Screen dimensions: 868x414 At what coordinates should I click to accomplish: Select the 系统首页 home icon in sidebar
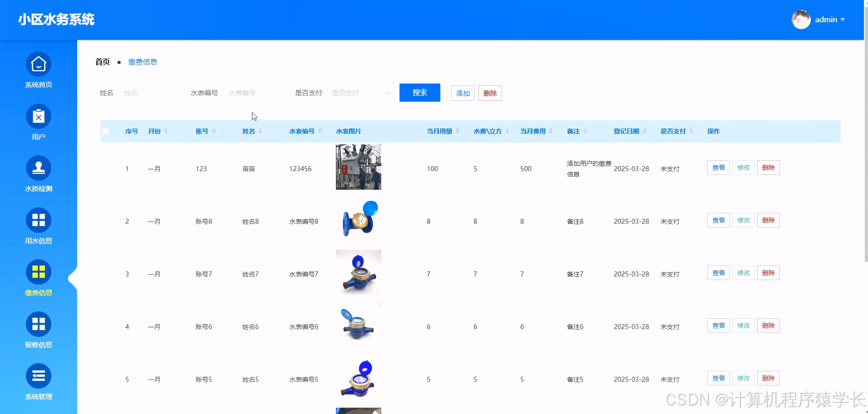point(38,64)
